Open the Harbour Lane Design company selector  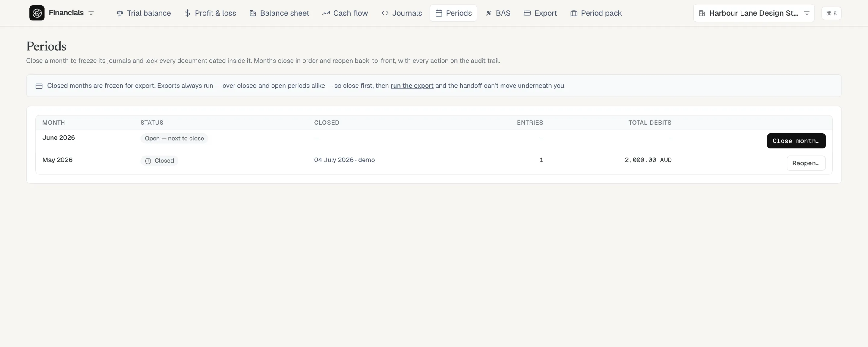[754, 13]
